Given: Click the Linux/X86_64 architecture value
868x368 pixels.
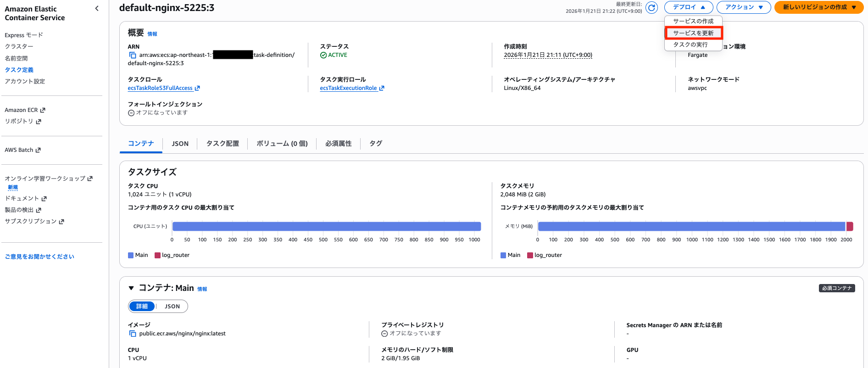Looking at the screenshot, I should pos(522,88).
